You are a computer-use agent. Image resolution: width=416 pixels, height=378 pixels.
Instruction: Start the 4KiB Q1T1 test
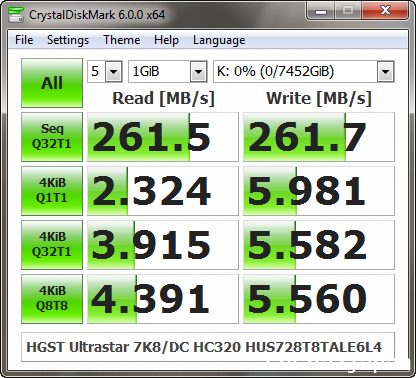click(x=52, y=191)
